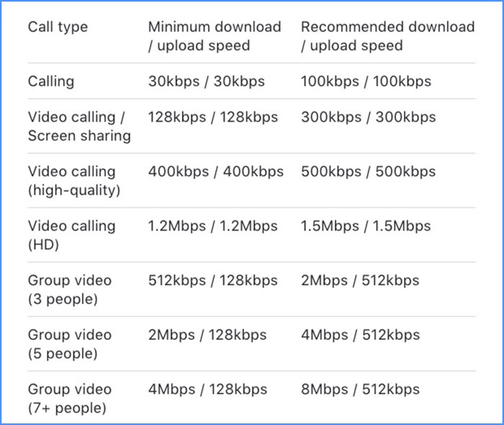Select the "Calling" row label

point(51,81)
